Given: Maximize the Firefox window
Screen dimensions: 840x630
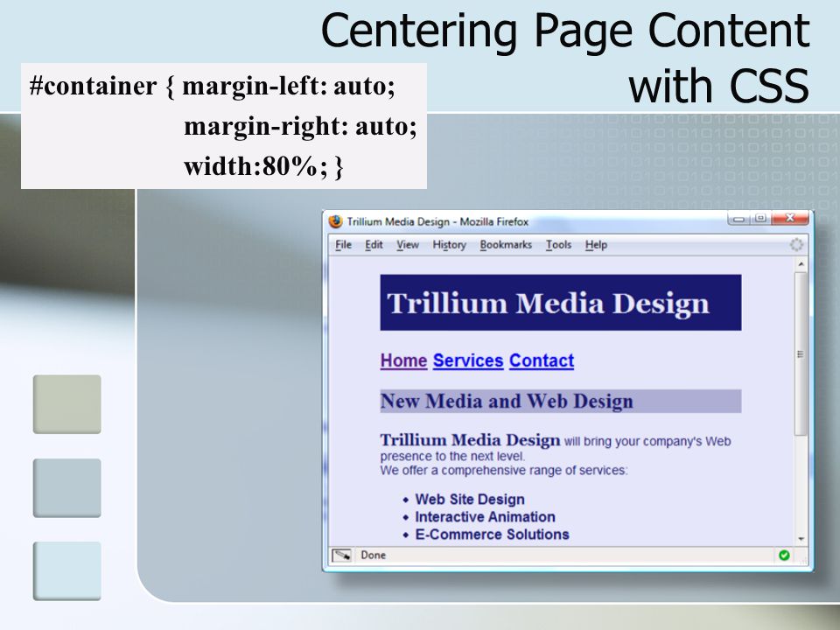Looking at the screenshot, I should point(760,219).
